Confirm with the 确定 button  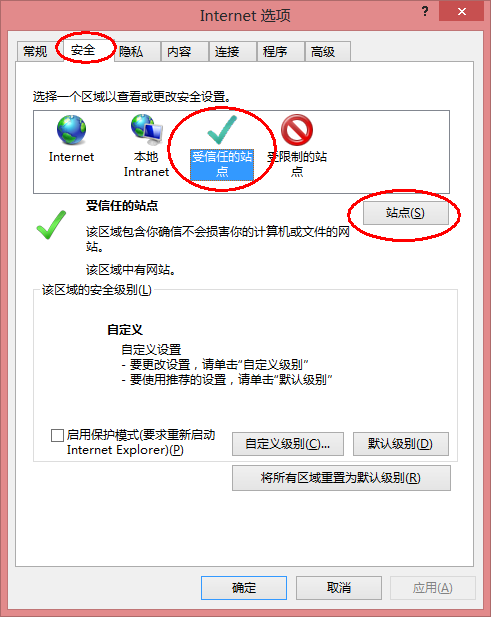click(x=244, y=588)
